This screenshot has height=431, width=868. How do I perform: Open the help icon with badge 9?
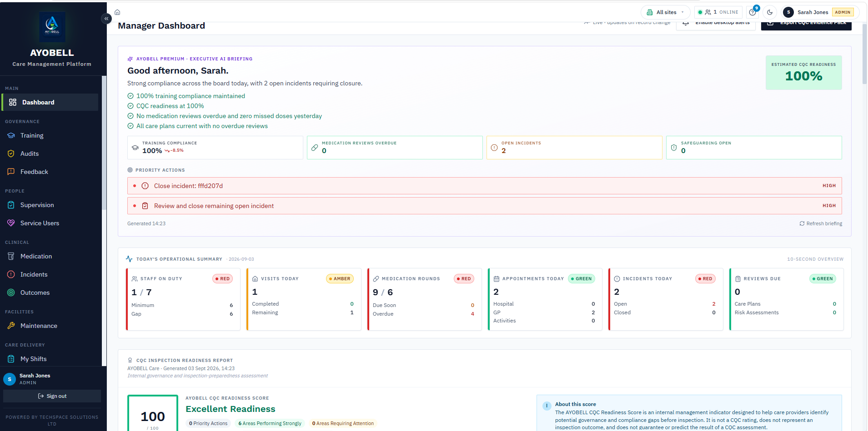coord(753,12)
